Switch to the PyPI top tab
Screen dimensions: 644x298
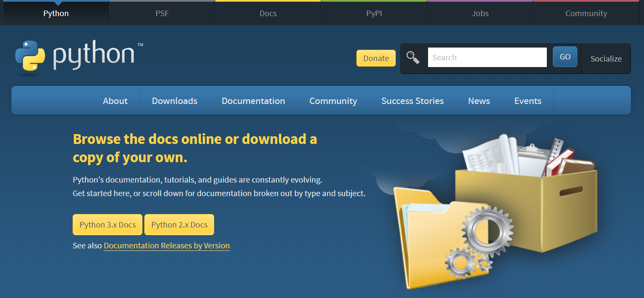[x=374, y=13]
